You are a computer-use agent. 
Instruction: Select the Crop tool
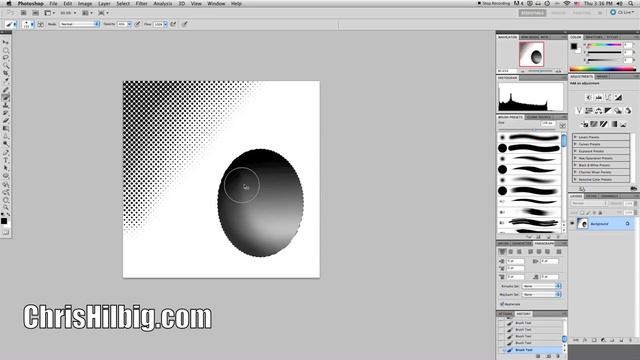6,73
